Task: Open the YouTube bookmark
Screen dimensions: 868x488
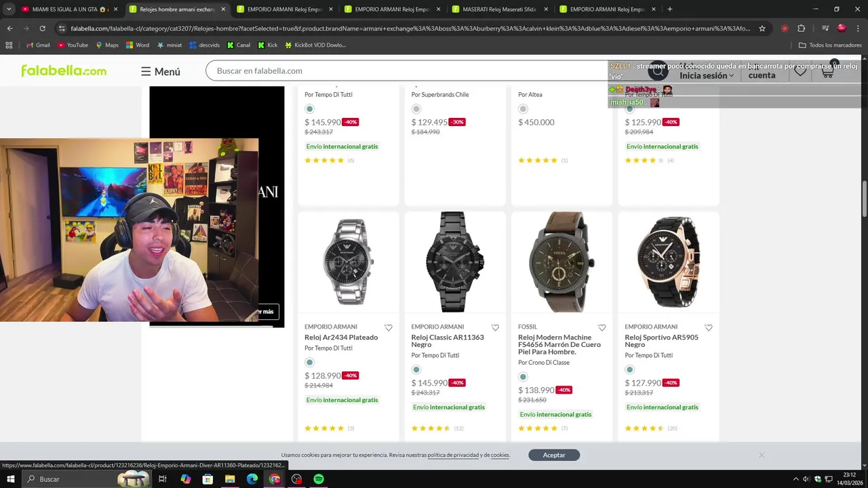Action: (73, 45)
